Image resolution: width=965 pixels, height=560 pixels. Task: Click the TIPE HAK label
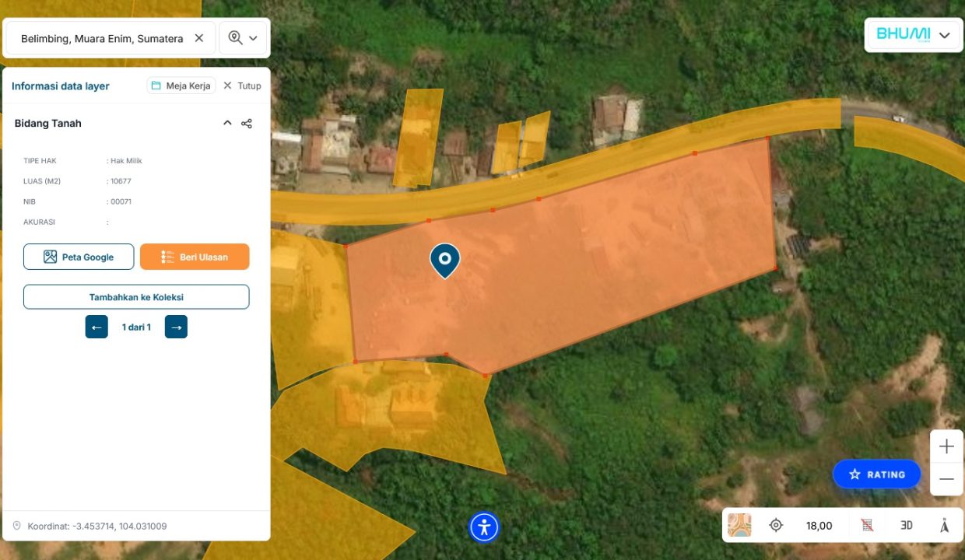(40, 161)
